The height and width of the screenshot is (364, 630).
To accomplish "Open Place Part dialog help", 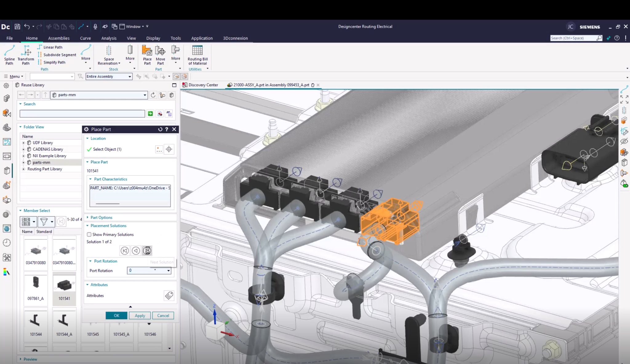I will [x=167, y=129].
